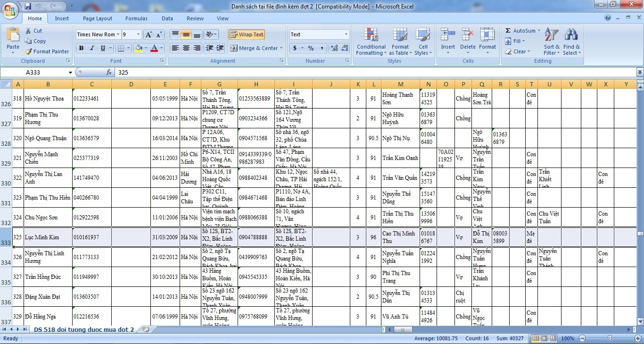Select the DS 518 sheet tab
The height and width of the screenshot is (344, 644).
83,329
